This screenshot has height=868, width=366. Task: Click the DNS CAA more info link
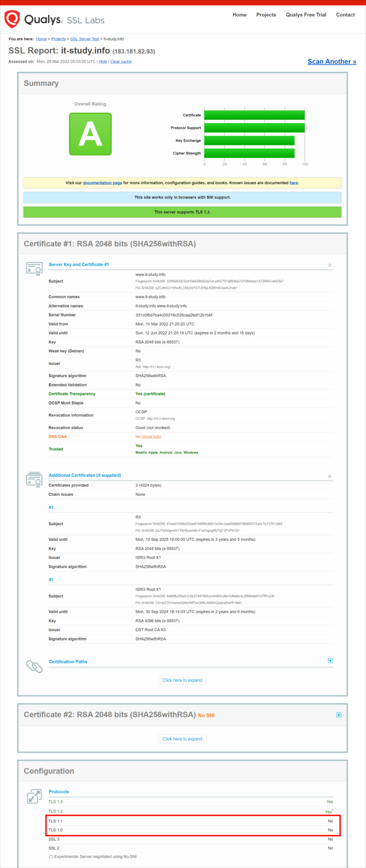pyautogui.click(x=151, y=437)
